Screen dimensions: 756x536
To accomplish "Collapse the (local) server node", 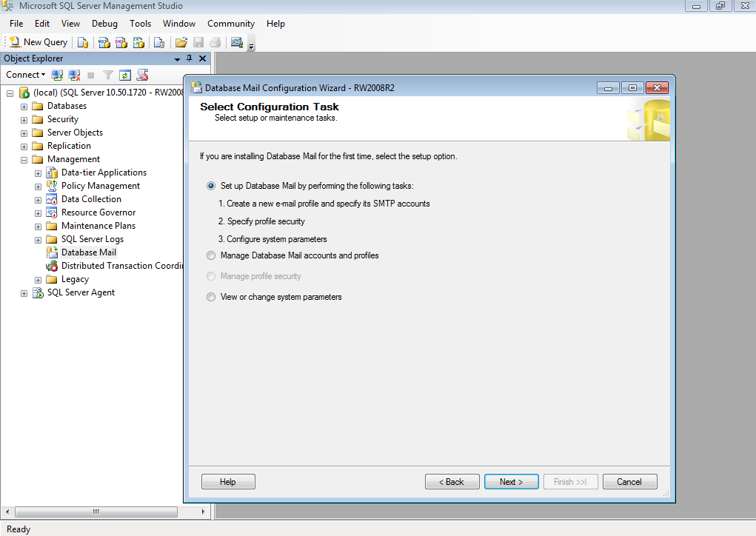I will 10,93.
